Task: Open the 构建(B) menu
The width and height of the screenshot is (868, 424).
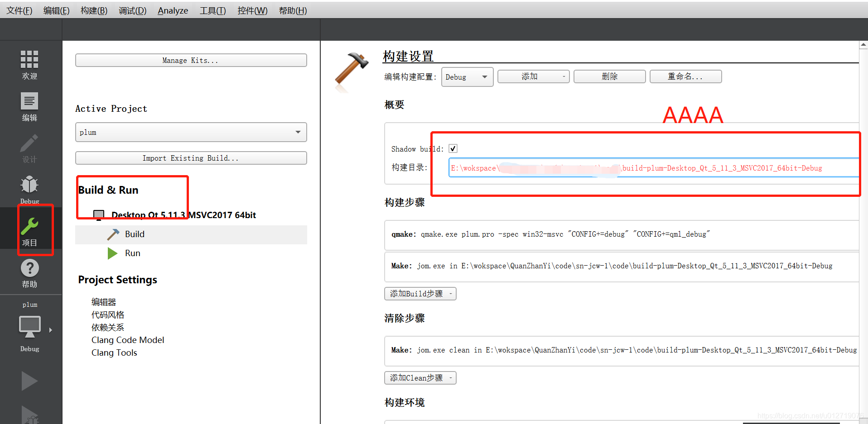Action: coord(94,10)
